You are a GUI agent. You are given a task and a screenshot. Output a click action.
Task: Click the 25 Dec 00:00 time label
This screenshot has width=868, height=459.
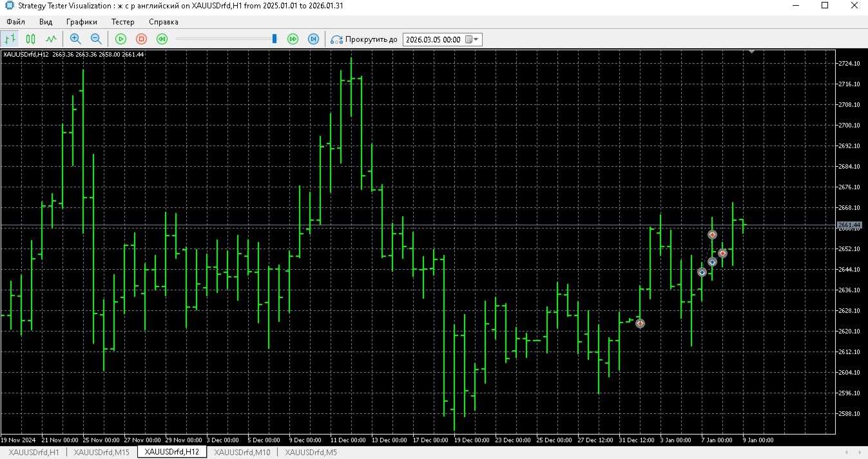click(554, 440)
